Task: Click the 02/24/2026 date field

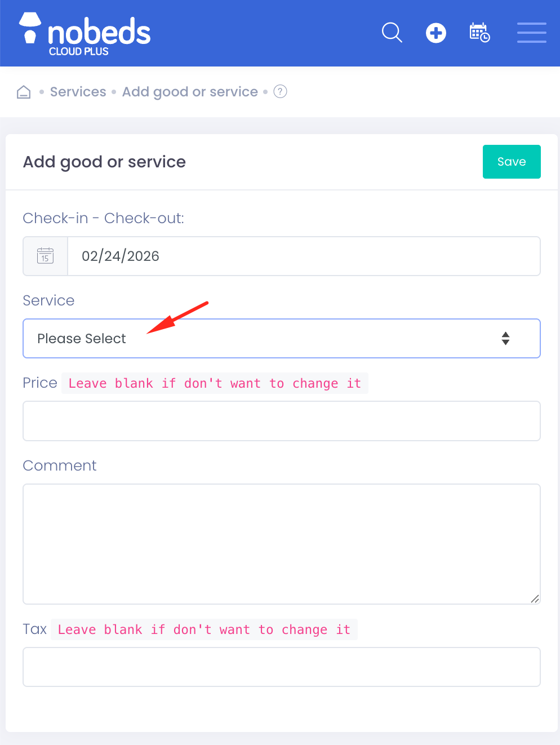Action: click(x=303, y=256)
